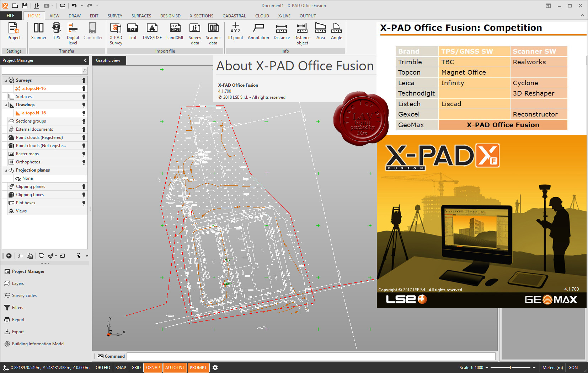Open the Meters (m) units selector
Screen dimensions: 588x373
point(552,368)
